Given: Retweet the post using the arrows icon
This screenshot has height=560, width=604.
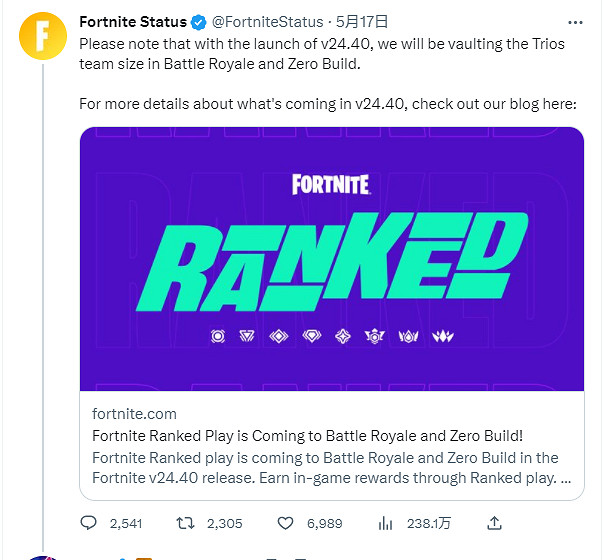Looking at the screenshot, I should 186,522.
